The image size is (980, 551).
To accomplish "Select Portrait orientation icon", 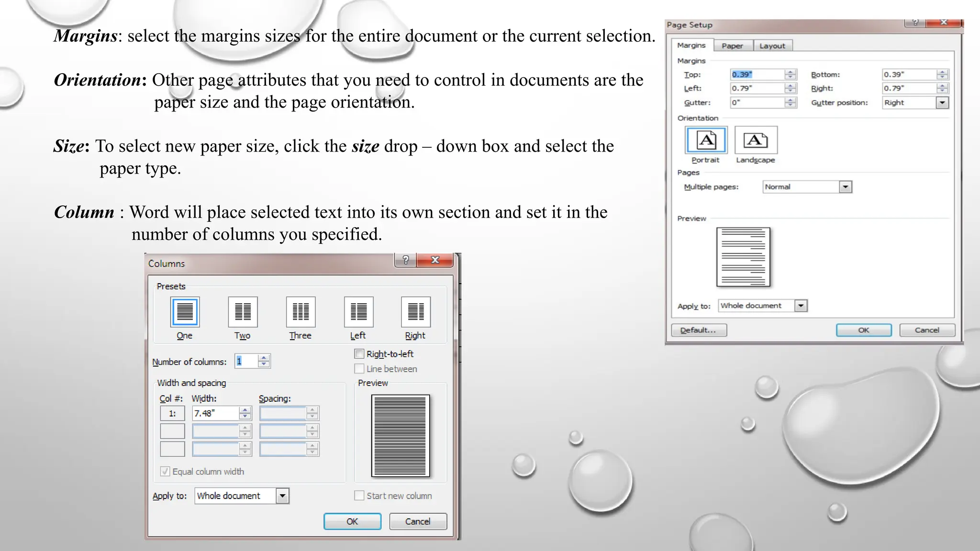I will 706,140.
